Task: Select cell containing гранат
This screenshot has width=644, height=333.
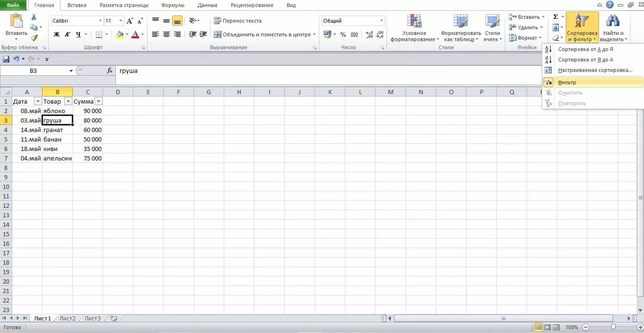Action: [x=57, y=130]
